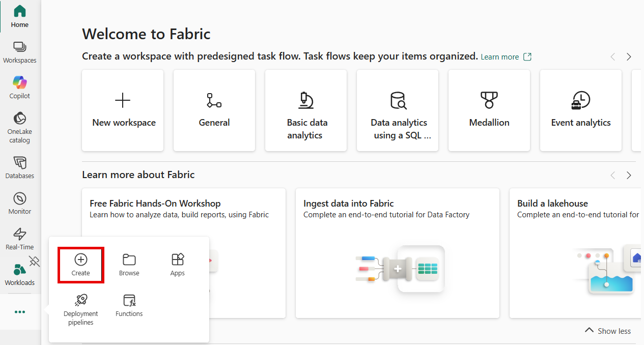This screenshot has width=644, height=345.
Task: Select Create in the flyout menu
Action: [x=81, y=265]
